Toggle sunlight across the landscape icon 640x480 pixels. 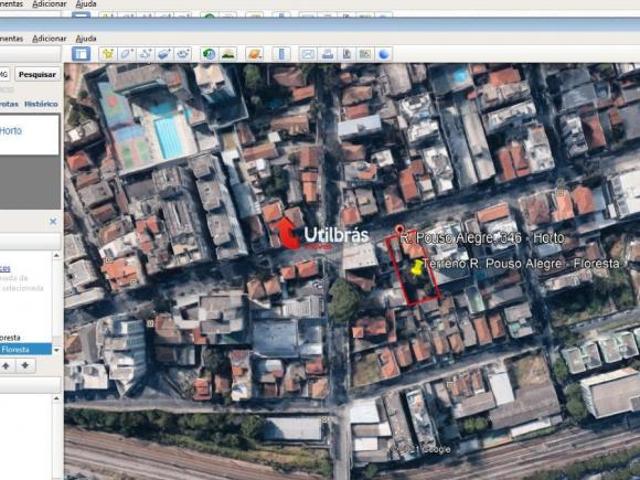tap(228, 53)
